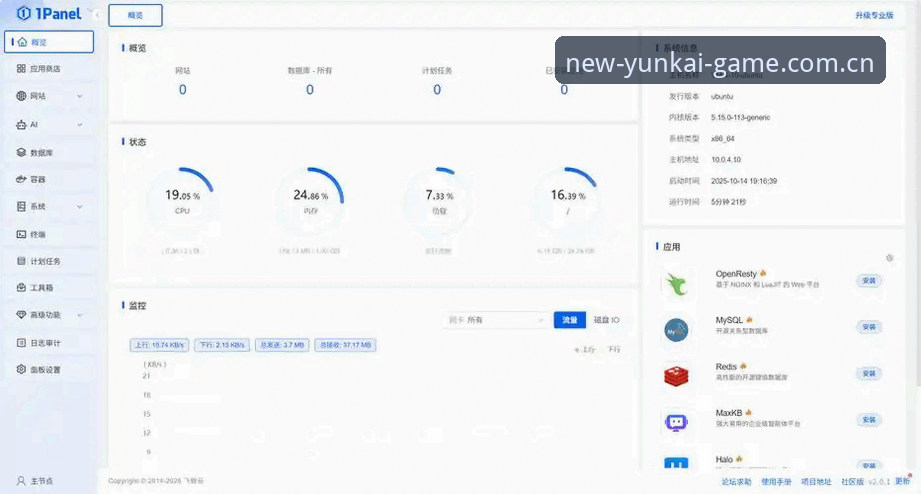
Task: Click host address 10.0.4.10
Action: pyautogui.click(x=726, y=160)
